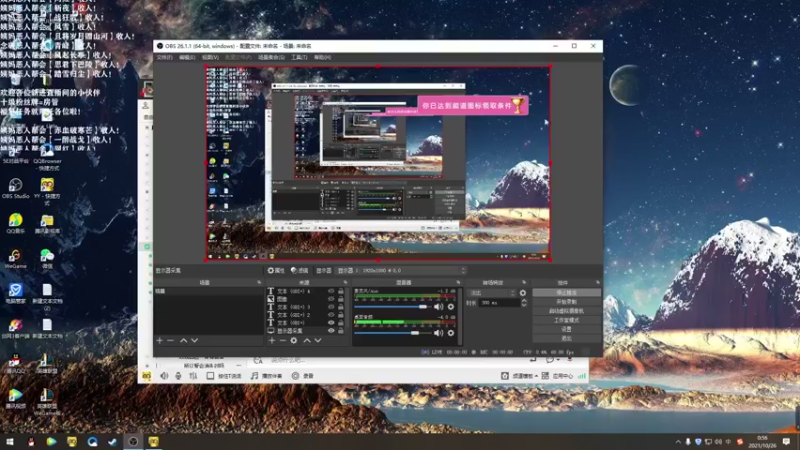Check 按住T说话 checkbox in YY window
The height and width of the screenshot is (450, 800).
(210, 376)
